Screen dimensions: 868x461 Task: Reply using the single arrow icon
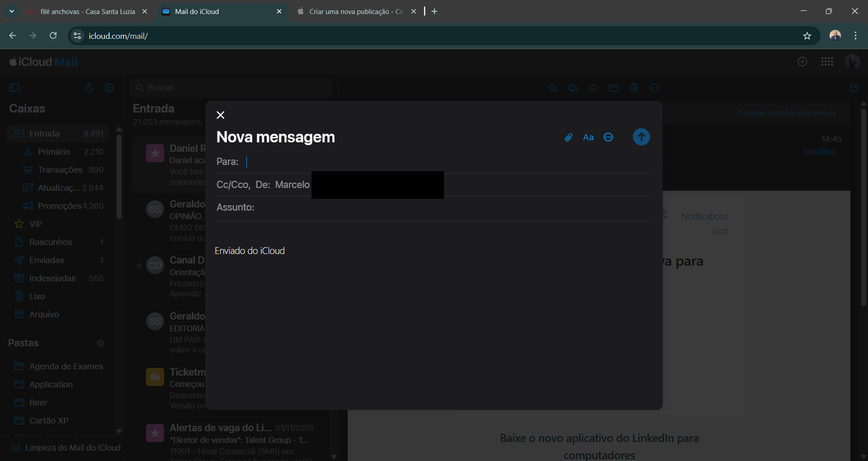pyautogui.click(x=552, y=88)
